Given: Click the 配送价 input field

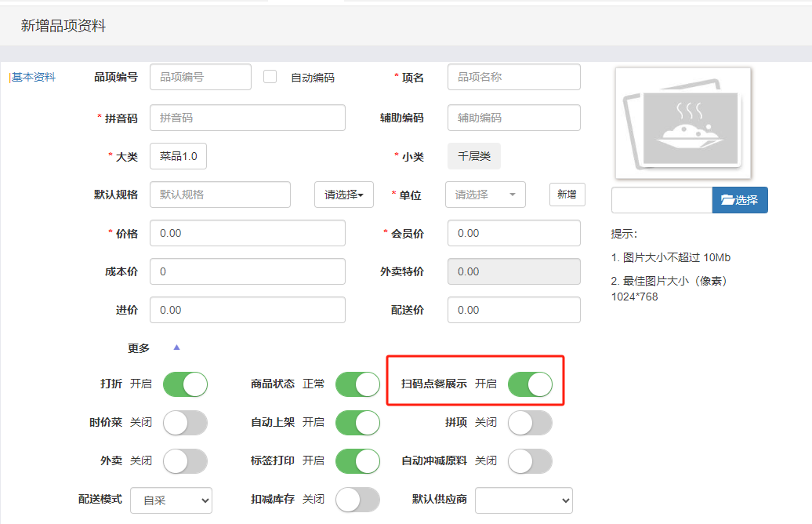Looking at the screenshot, I should (x=513, y=310).
